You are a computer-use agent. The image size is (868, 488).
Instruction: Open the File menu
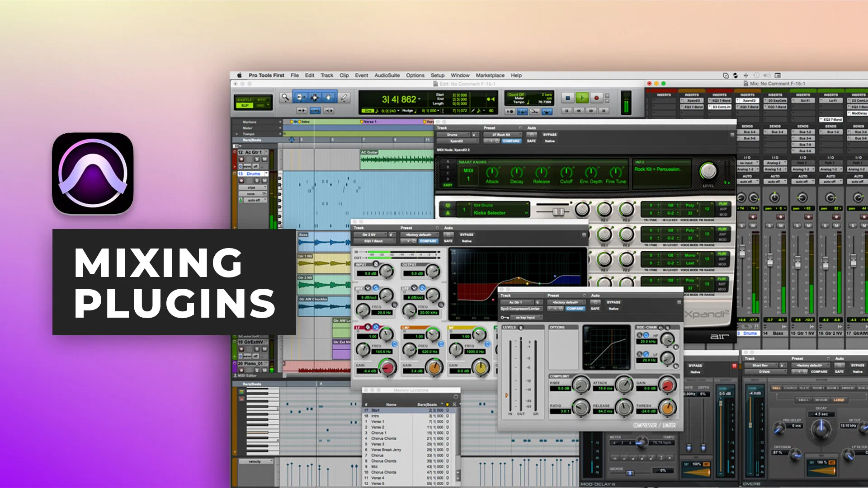click(x=295, y=75)
